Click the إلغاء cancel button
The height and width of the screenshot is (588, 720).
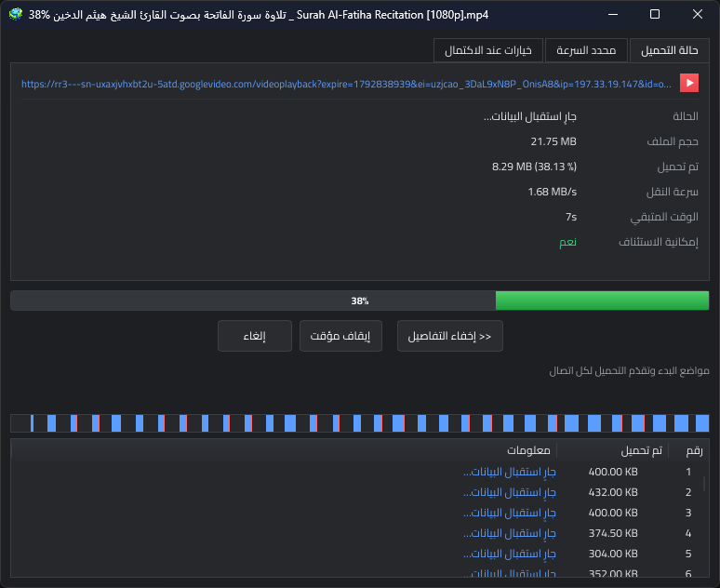click(x=254, y=336)
